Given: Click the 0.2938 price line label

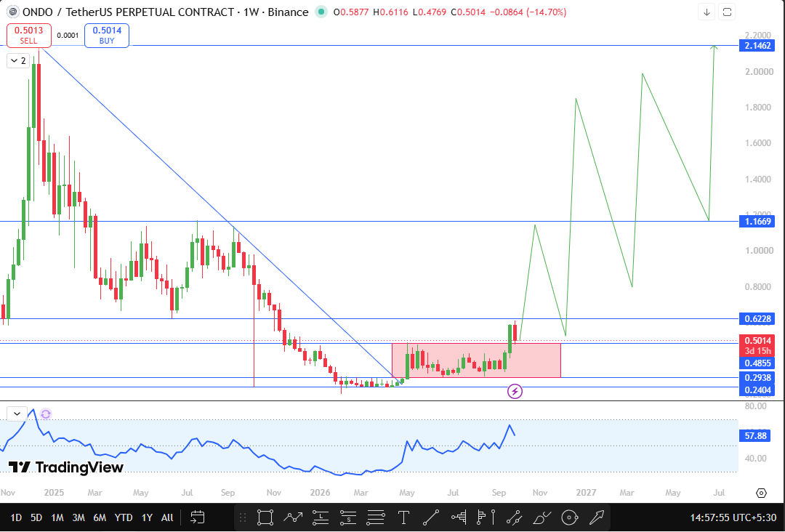Looking at the screenshot, I should pyautogui.click(x=757, y=378).
